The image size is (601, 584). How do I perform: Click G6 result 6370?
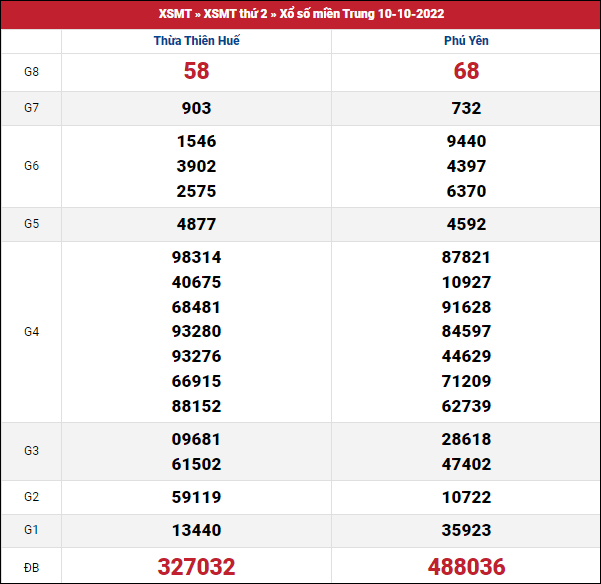click(x=466, y=191)
